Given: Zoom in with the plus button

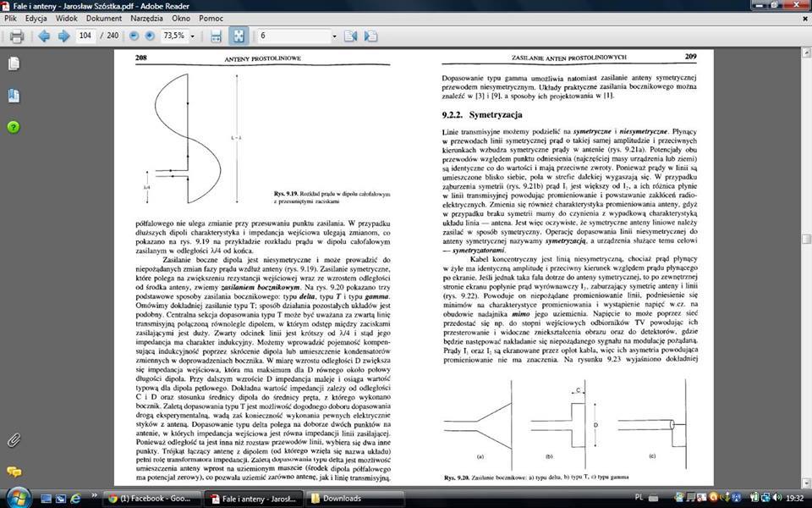Looking at the screenshot, I should click(x=150, y=36).
